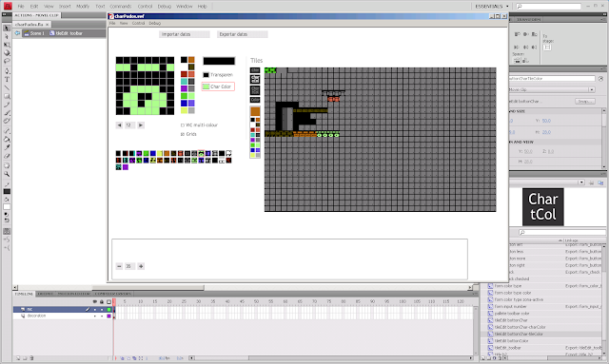Open the Commands menu
This screenshot has width=609, height=364.
[x=121, y=7]
